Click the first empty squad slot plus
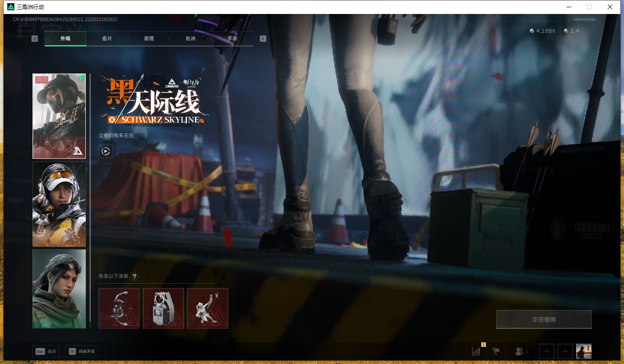This screenshot has height=364, width=624. tap(546, 351)
